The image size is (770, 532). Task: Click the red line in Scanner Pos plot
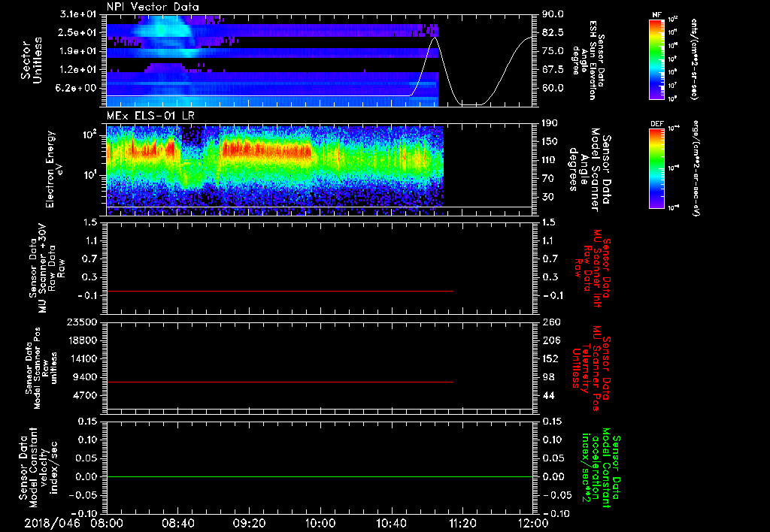(x=280, y=382)
